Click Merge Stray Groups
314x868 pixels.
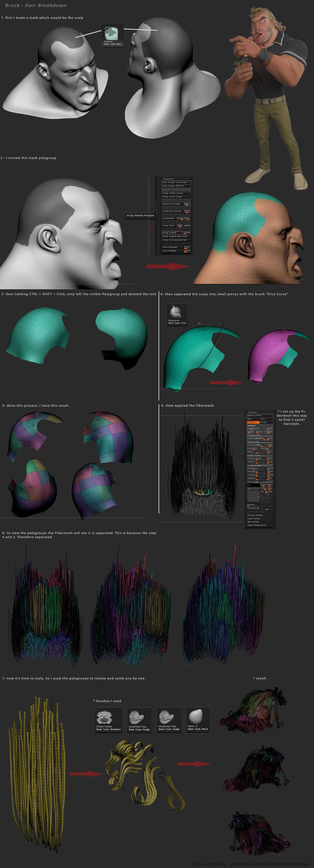pyautogui.click(x=176, y=197)
